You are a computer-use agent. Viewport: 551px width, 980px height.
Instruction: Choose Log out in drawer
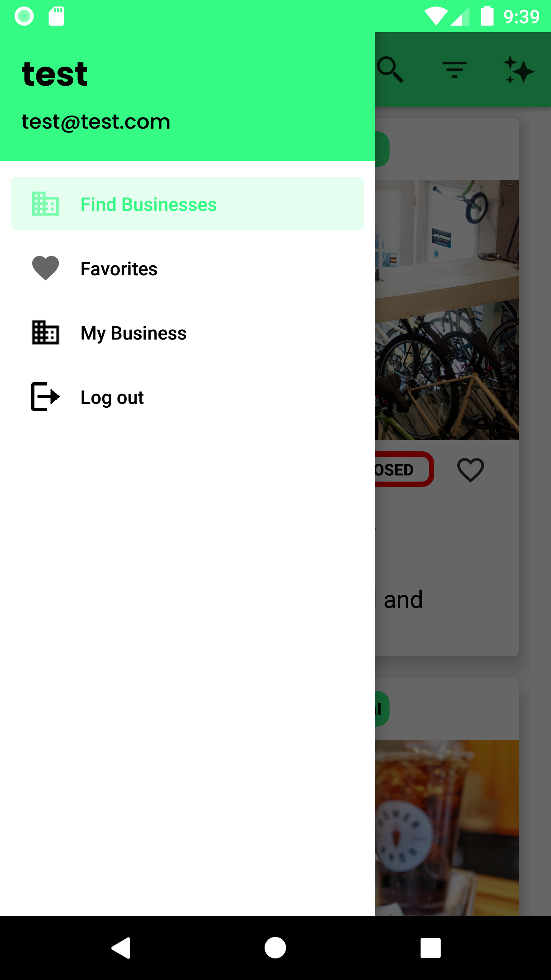pos(112,397)
